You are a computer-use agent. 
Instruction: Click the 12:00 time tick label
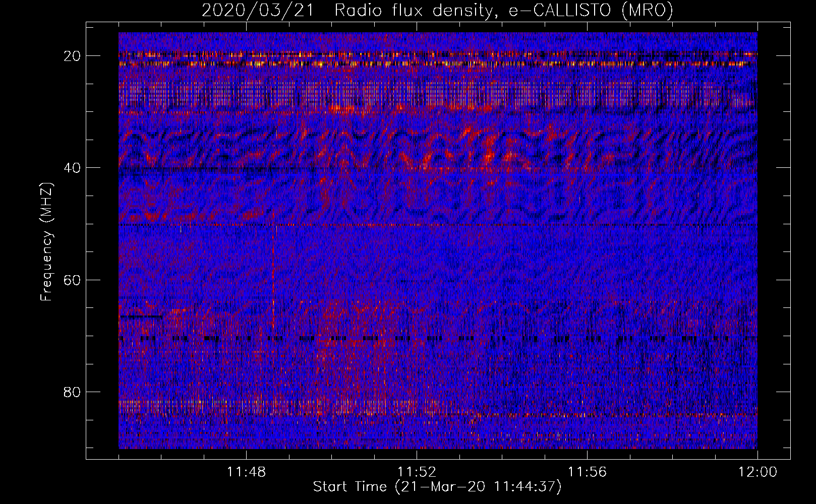pyautogui.click(x=757, y=472)
